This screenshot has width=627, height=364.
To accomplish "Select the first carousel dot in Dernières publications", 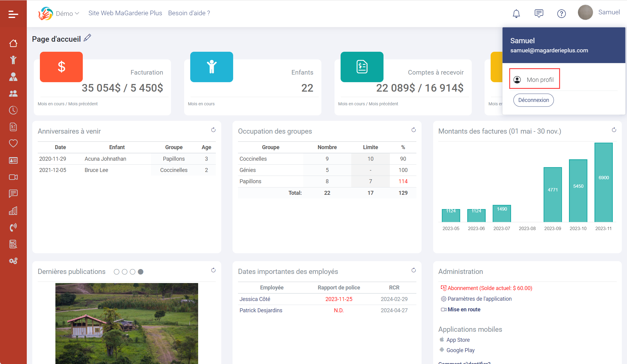I will tap(117, 272).
